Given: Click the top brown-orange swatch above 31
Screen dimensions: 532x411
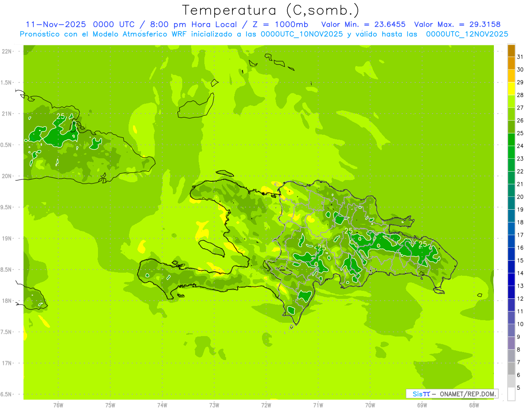Looking at the screenshot, I should (x=511, y=51).
